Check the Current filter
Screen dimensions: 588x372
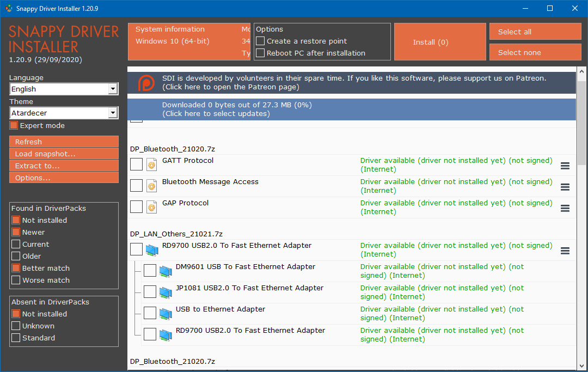(16, 244)
